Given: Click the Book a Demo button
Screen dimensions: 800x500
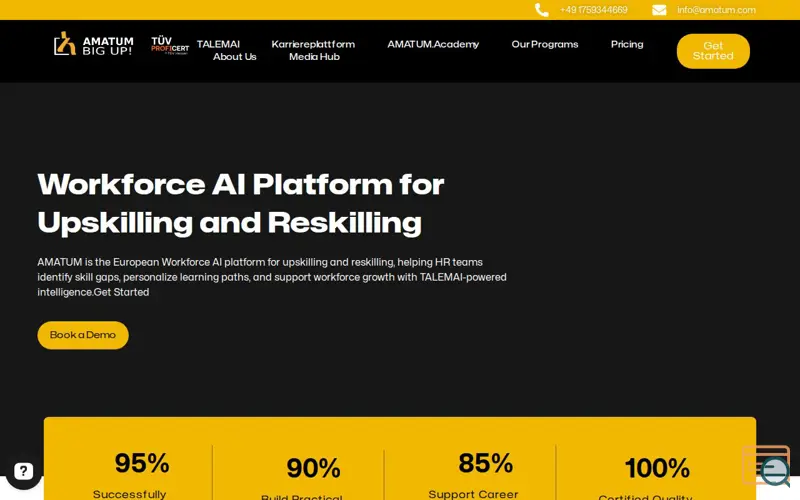Looking at the screenshot, I should (x=83, y=335).
